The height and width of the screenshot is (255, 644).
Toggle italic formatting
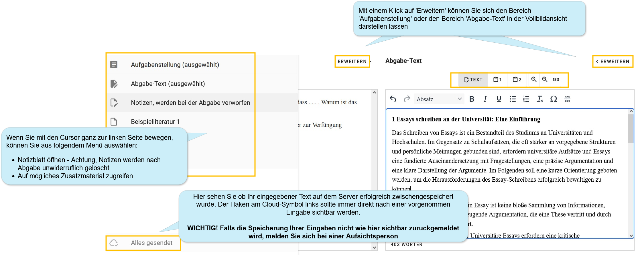coord(485,99)
